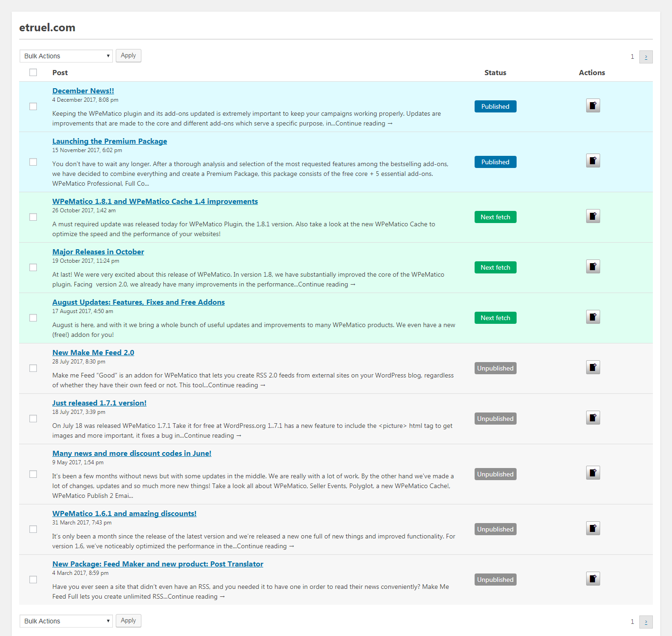672x636 pixels.
Task: Open the WPeMatico 1.6.1 and amazing discounts! link
Action: (124, 514)
